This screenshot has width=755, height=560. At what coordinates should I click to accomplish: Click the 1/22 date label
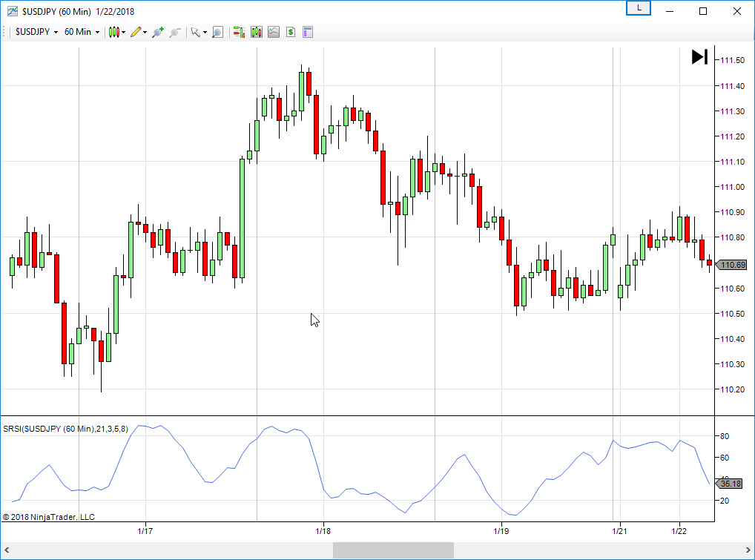coord(679,531)
